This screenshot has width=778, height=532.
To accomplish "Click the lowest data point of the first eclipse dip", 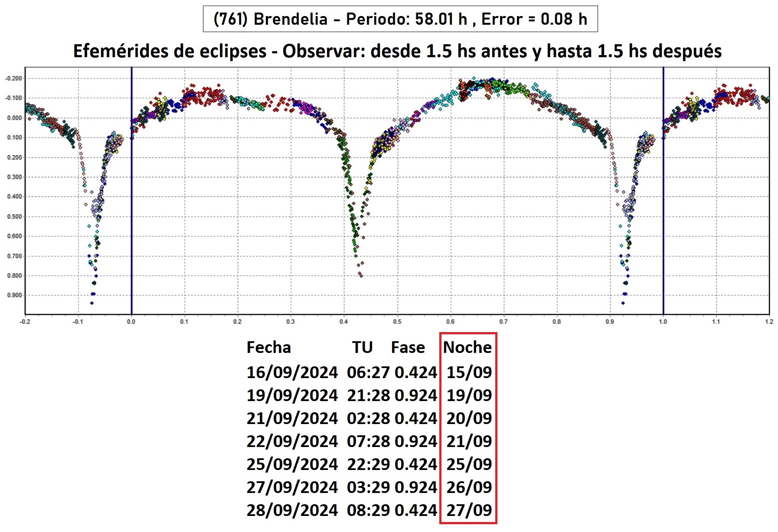I will (92, 303).
